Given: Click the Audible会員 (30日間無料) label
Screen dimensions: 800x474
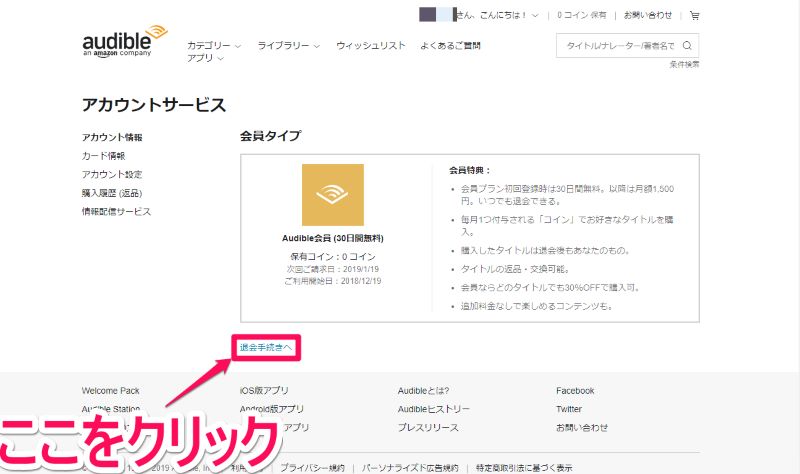Looking at the screenshot, I should click(333, 238).
